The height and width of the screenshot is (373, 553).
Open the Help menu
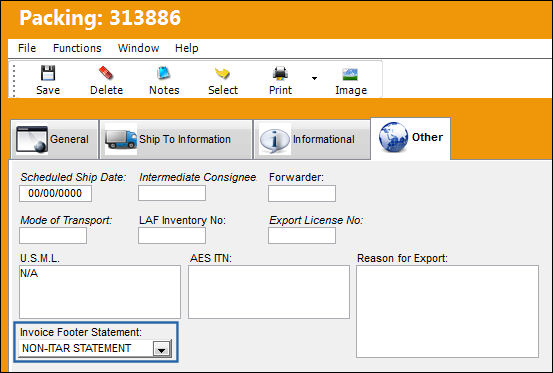(187, 48)
